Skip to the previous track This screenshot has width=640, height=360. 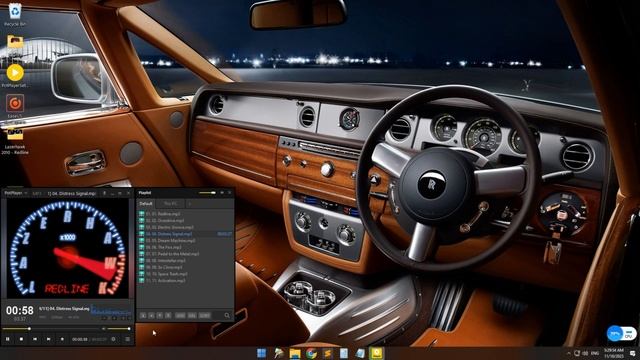pos(35,339)
